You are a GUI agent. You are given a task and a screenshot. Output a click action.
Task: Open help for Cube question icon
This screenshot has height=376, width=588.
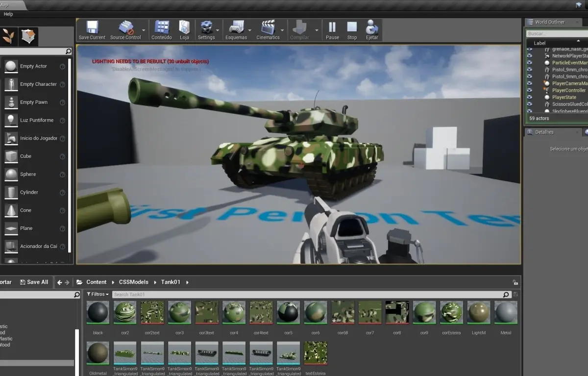[x=62, y=157]
